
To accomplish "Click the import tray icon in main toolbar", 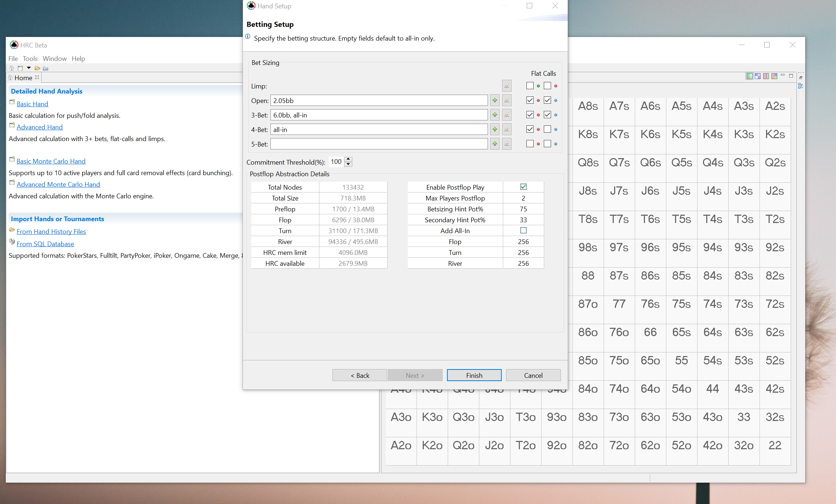I will click(45, 68).
